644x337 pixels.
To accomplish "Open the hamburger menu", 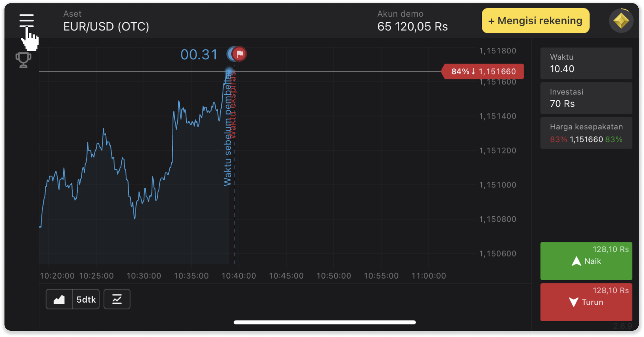I will (x=26, y=20).
